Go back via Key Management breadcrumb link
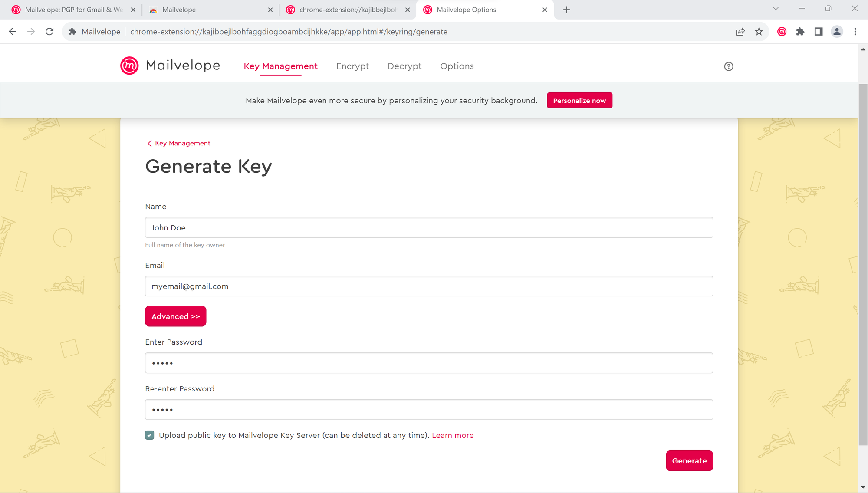The width and height of the screenshot is (868, 493). pyautogui.click(x=179, y=143)
